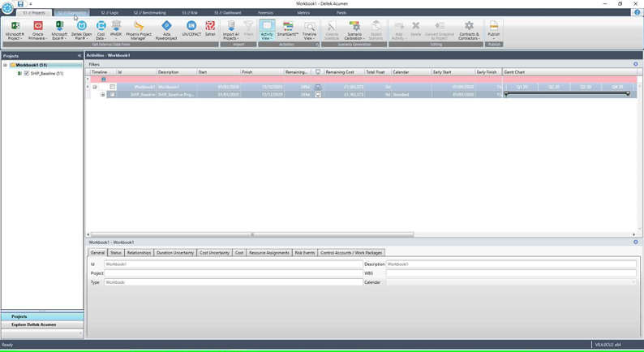The image size is (644, 352).
Task: Click the Add Activity tool
Action: (399, 30)
